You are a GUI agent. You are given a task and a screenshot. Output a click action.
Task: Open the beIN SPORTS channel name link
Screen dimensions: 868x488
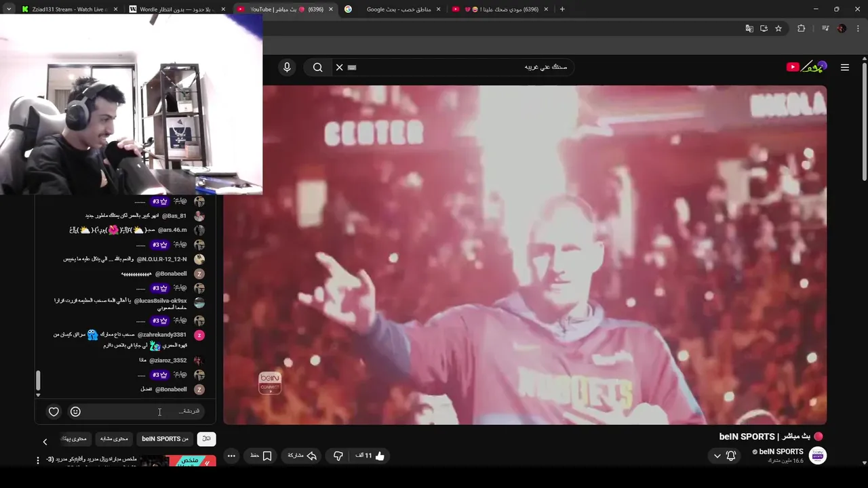(x=781, y=451)
